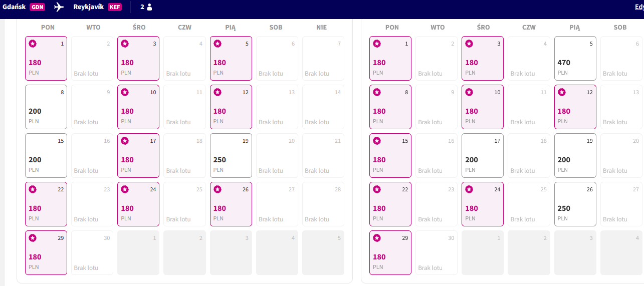
Task: Click the airplane icon between Gdańsk and Reykjavík
Action: 59,7
